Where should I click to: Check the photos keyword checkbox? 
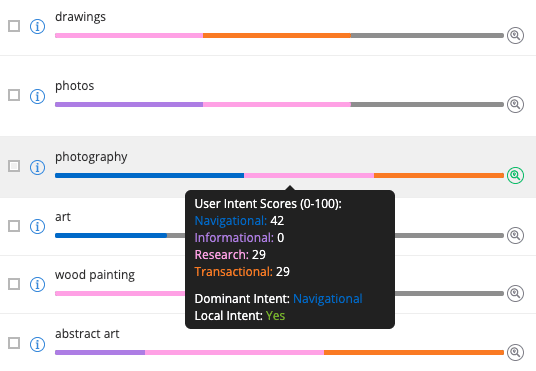click(14, 95)
